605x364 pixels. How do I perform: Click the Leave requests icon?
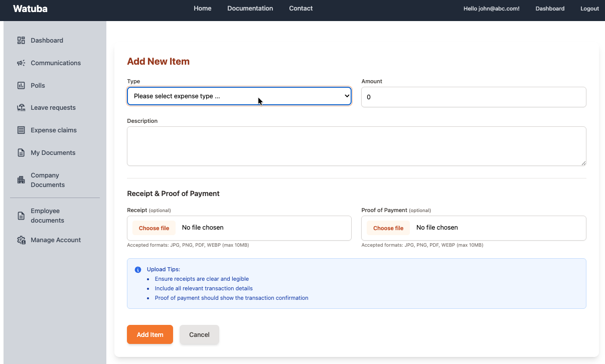21,108
